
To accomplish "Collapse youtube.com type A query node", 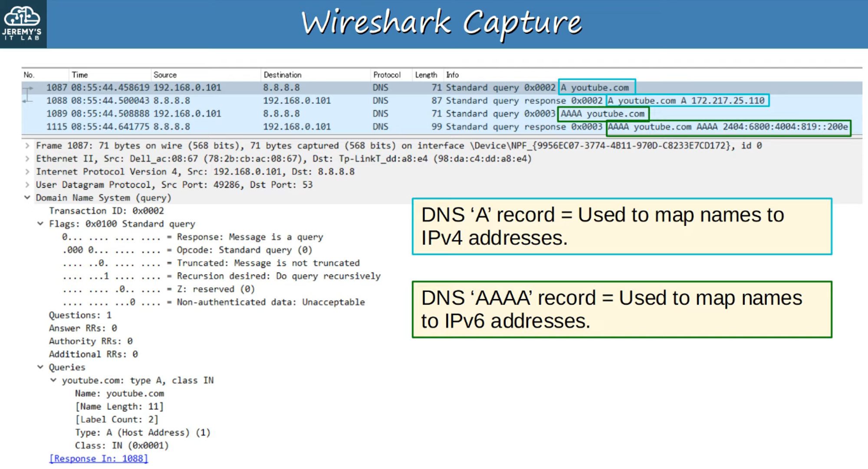I will [x=53, y=380].
